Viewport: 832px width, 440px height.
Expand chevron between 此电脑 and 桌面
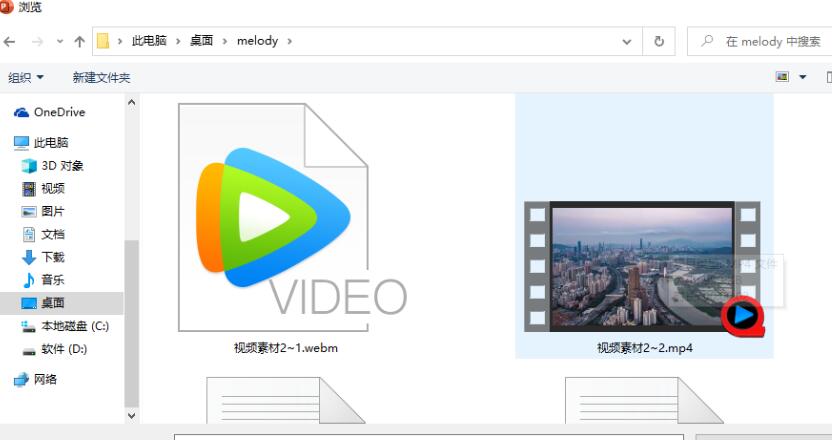(x=178, y=41)
